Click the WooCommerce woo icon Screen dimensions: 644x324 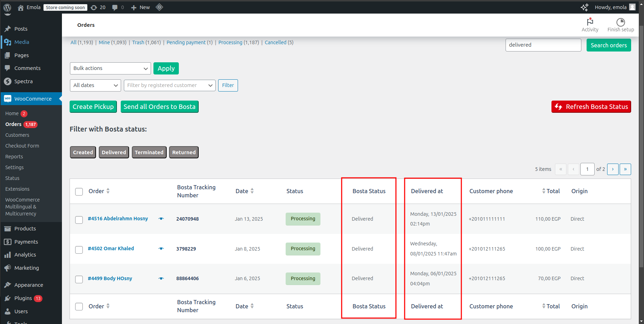tap(8, 99)
